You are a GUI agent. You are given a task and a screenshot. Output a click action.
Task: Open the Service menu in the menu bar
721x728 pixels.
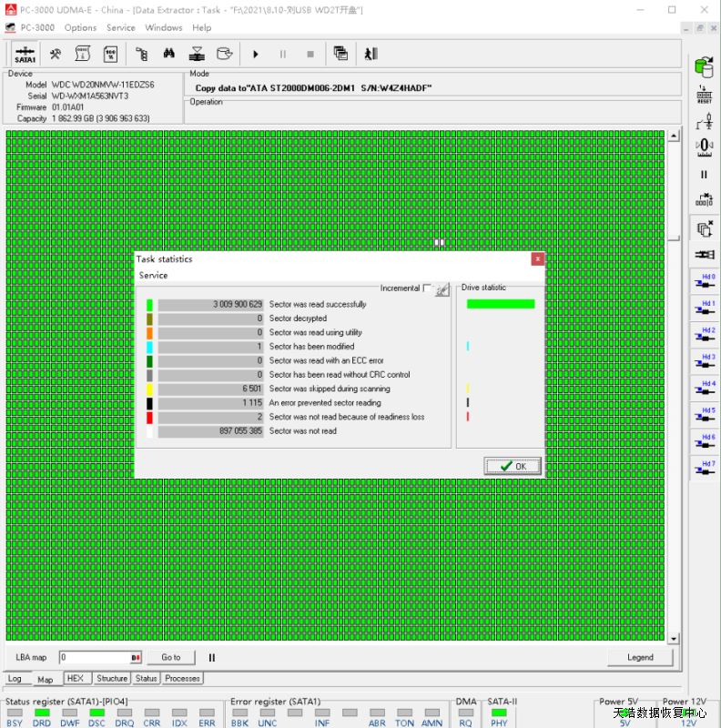[x=120, y=28]
